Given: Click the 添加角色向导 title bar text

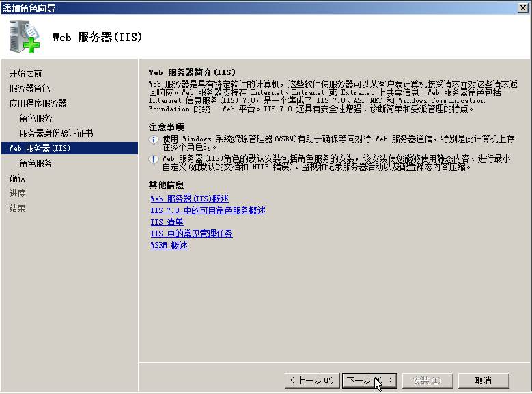Looking at the screenshot, I should click(29, 8).
